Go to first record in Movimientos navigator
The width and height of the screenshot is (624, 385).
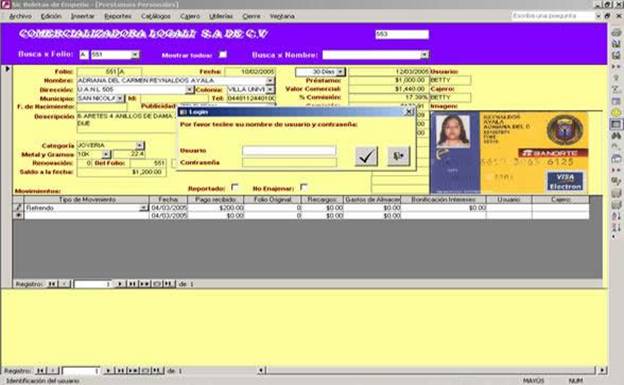(x=52, y=284)
